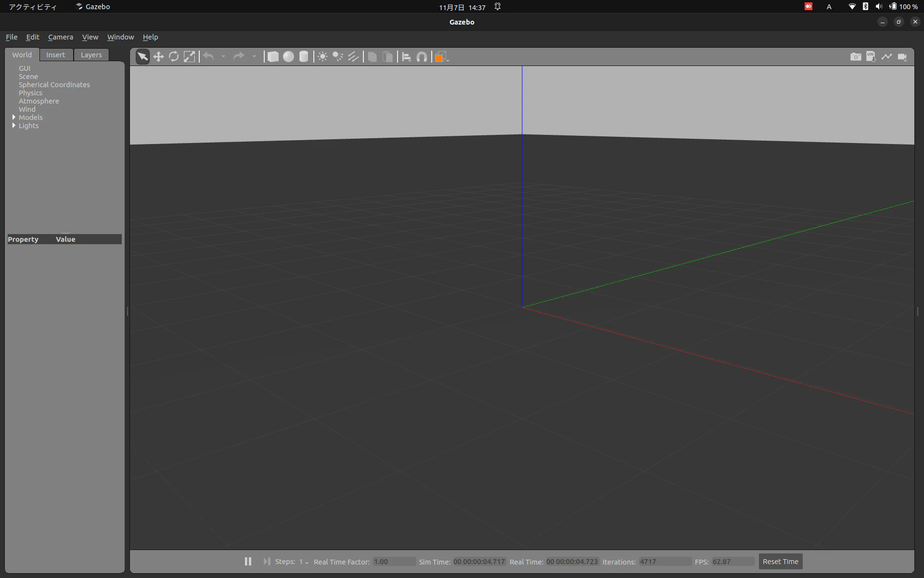Click the Reset Time button
924x578 pixels.
click(781, 562)
